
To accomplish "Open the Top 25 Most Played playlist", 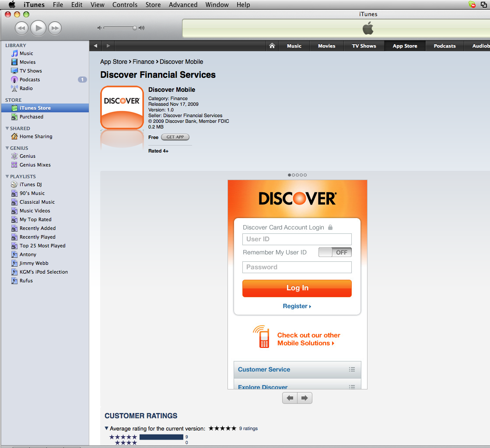I will tap(42, 246).
